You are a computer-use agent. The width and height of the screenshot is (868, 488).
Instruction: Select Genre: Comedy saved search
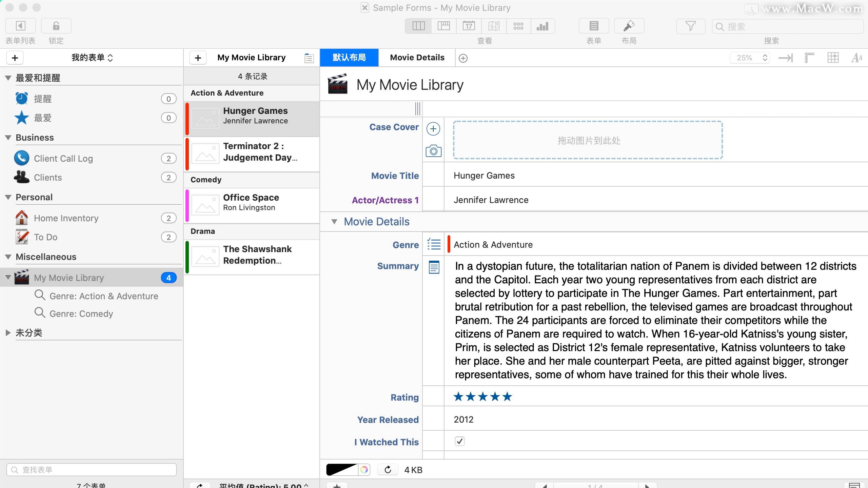(x=74, y=313)
